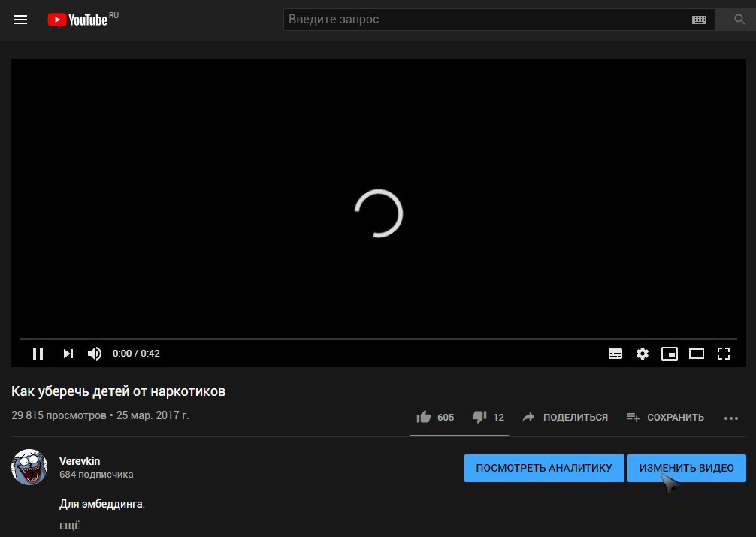Click the dislike count 12

[x=498, y=418]
